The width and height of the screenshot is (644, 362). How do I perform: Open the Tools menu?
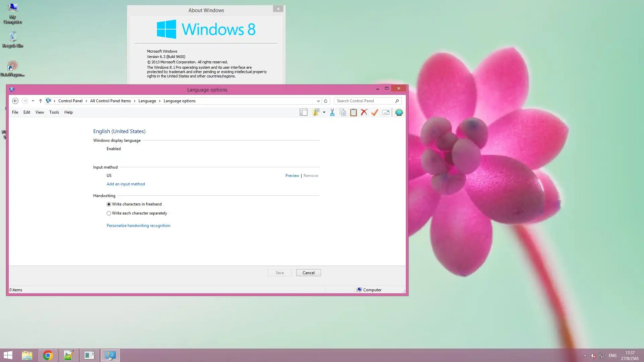tap(54, 112)
